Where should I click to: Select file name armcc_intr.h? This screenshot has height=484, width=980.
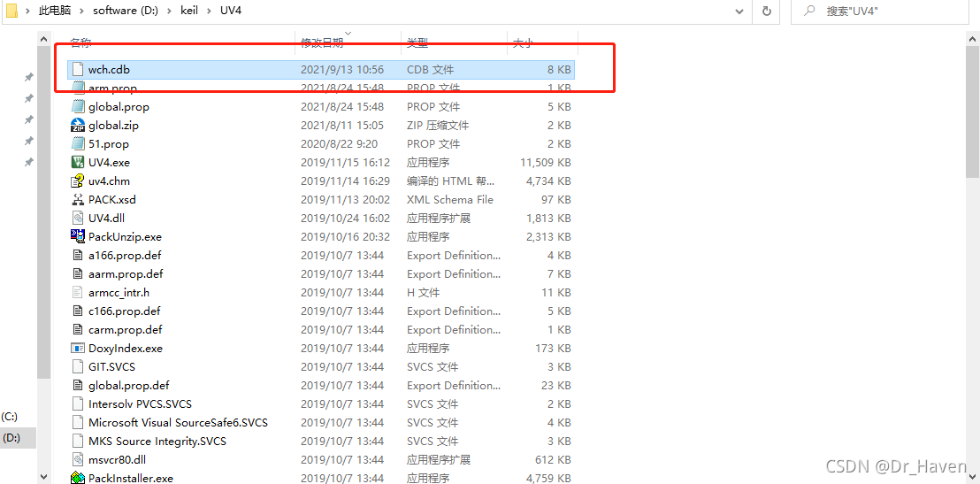(119, 292)
